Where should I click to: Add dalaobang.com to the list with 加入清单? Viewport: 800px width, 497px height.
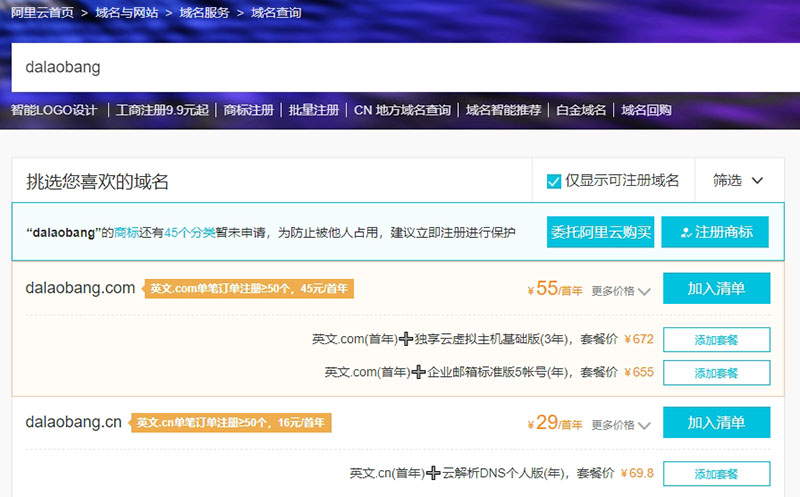[716, 288]
